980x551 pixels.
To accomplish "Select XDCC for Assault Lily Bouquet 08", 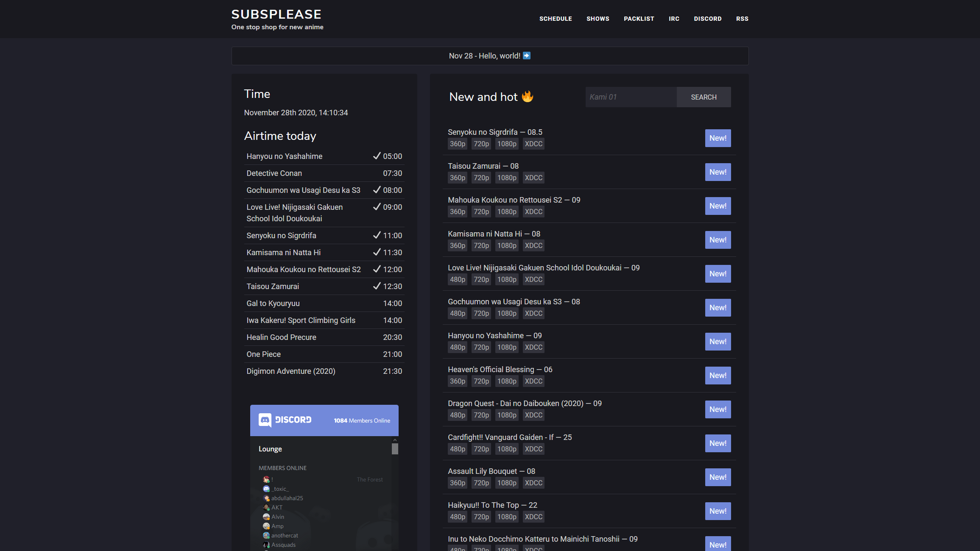I will (533, 483).
